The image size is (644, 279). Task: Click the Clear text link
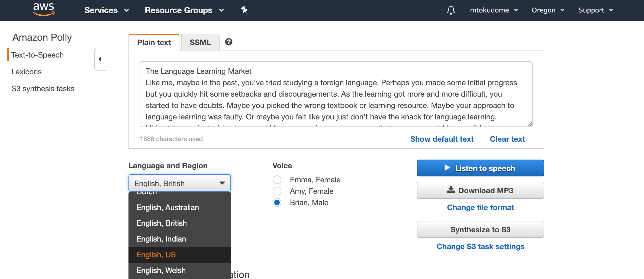pos(507,139)
